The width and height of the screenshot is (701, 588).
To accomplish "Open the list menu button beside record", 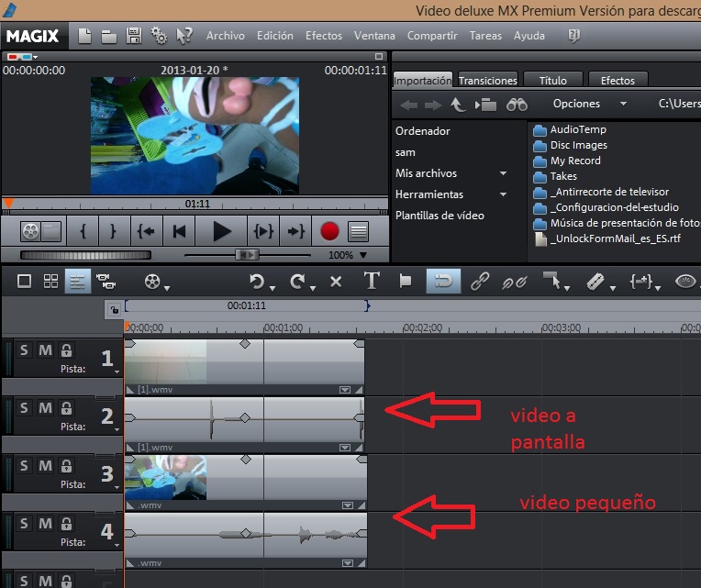I will (358, 231).
